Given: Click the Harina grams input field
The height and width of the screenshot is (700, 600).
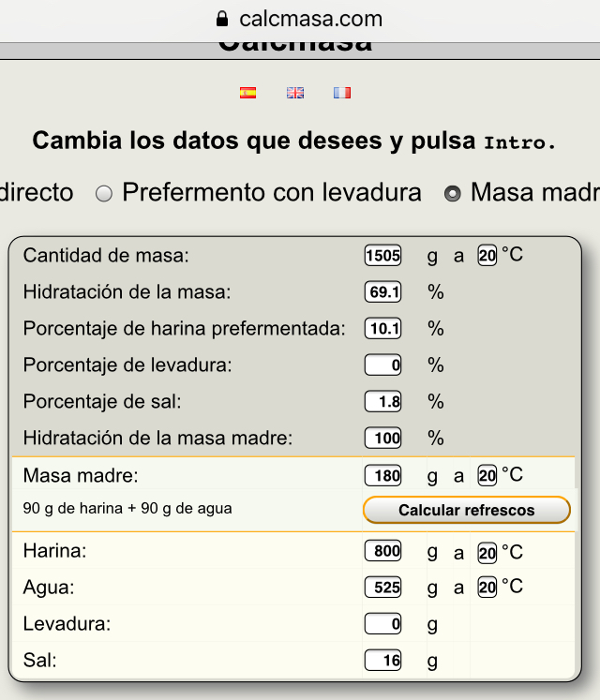Looking at the screenshot, I should (x=382, y=551).
